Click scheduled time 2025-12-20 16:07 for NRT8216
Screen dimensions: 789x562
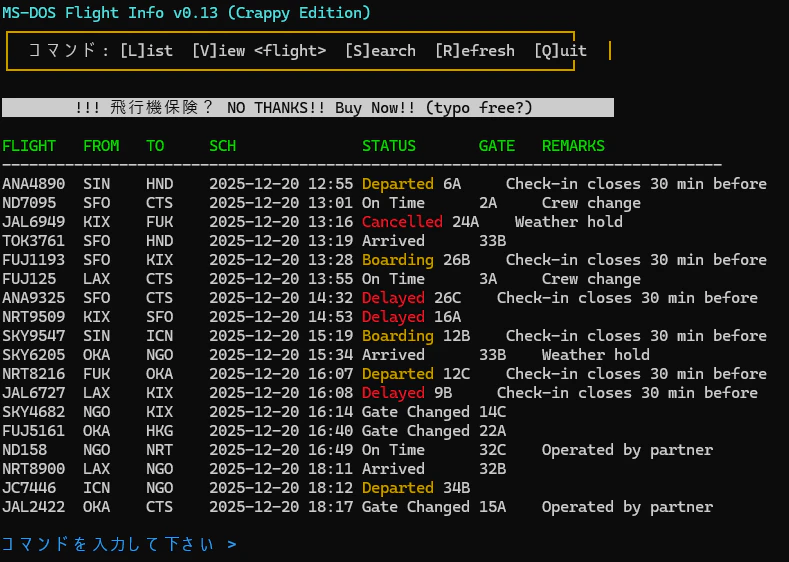[281, 374]
